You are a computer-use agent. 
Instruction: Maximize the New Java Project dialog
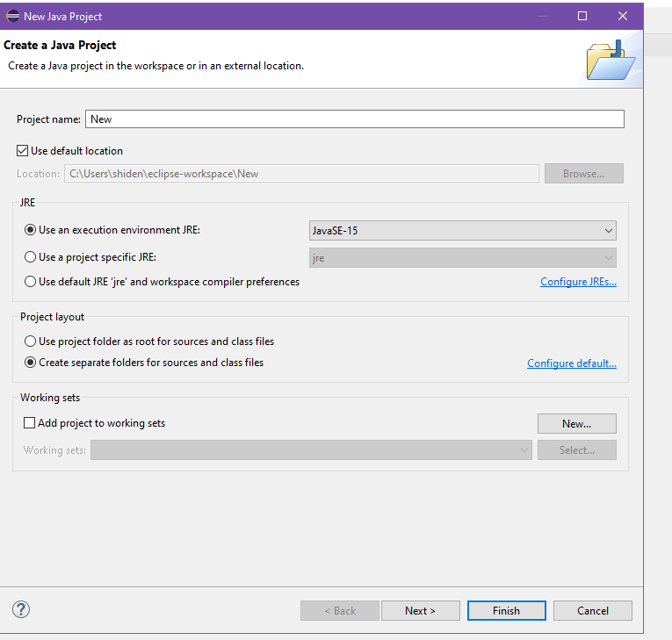(582, 17)
